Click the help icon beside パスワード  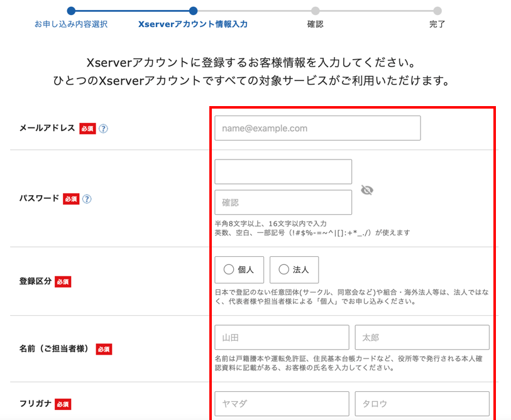point(87,199)
